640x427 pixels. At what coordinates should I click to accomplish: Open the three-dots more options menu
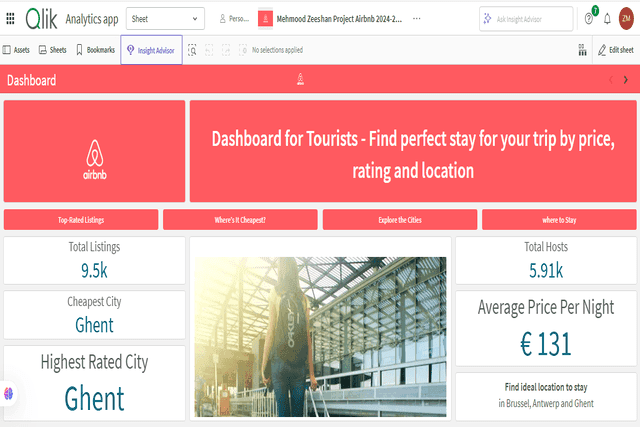pos(416,18)
